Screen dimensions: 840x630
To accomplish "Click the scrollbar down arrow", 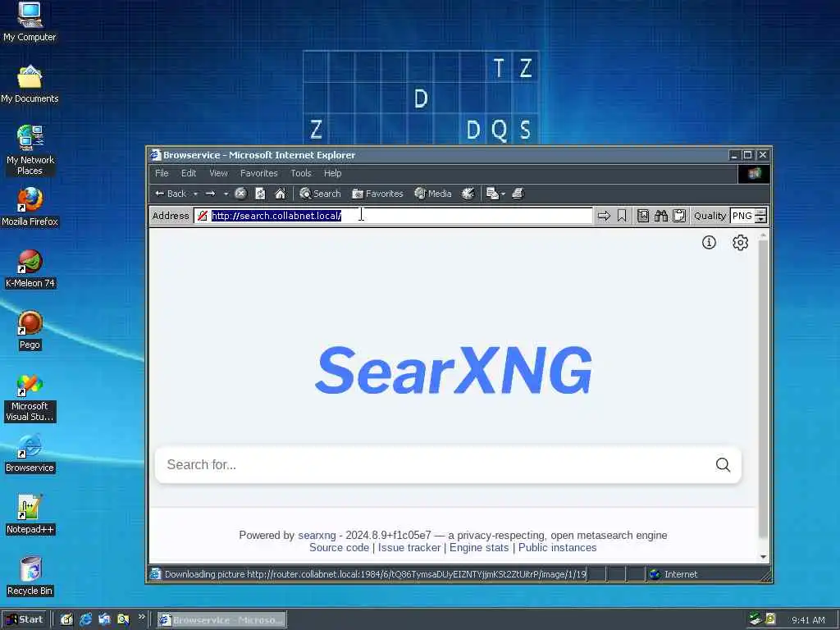I will [764, 557].
